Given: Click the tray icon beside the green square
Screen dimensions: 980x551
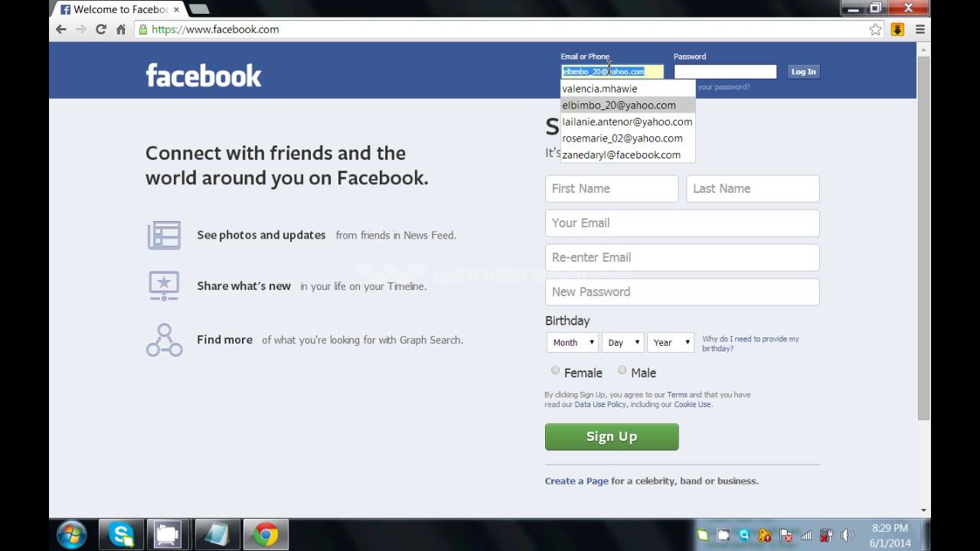Looking at the screenshot, I should pyautogui.click(x=724, y=535).
